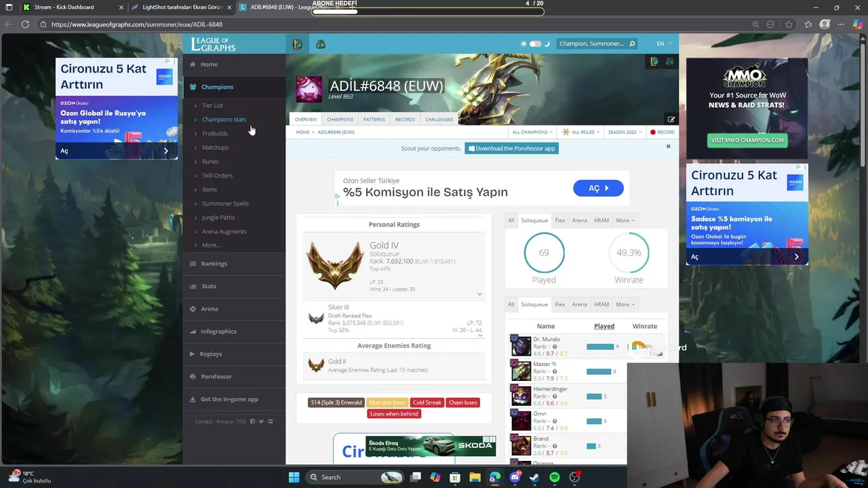The width and height of the screenshot is (868, 488).
Task: Open Runes submenu entry
Action: [x=210, y=161]
